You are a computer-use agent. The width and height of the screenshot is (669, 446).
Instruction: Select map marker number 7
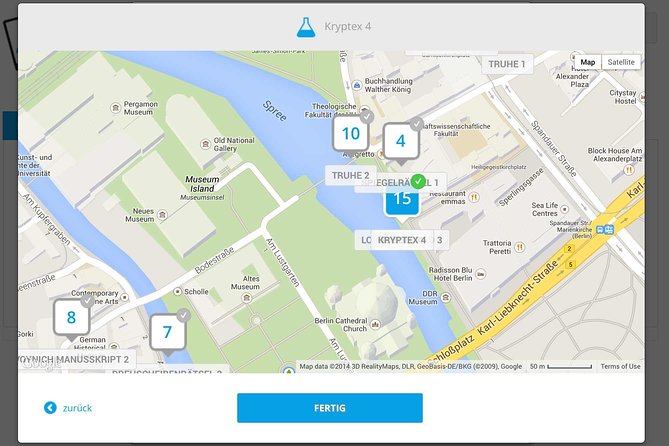167,332
